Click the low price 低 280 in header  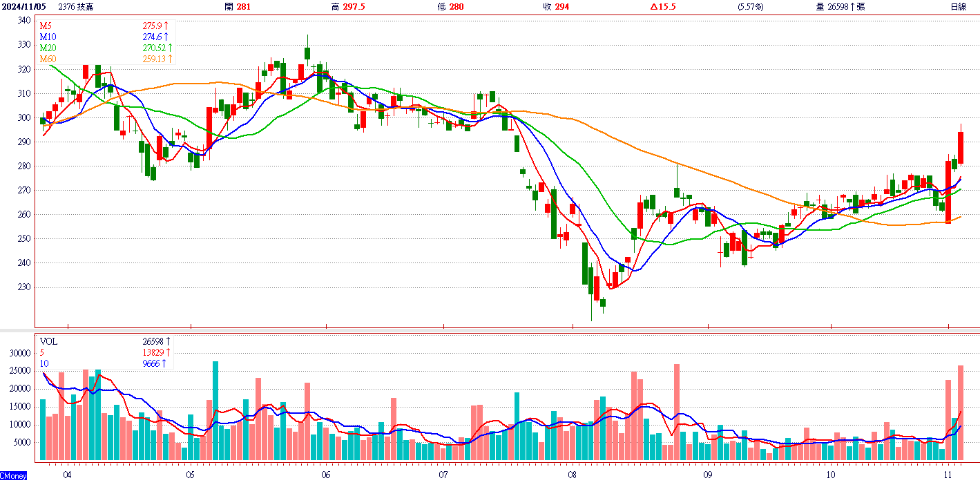click(450, 6)
